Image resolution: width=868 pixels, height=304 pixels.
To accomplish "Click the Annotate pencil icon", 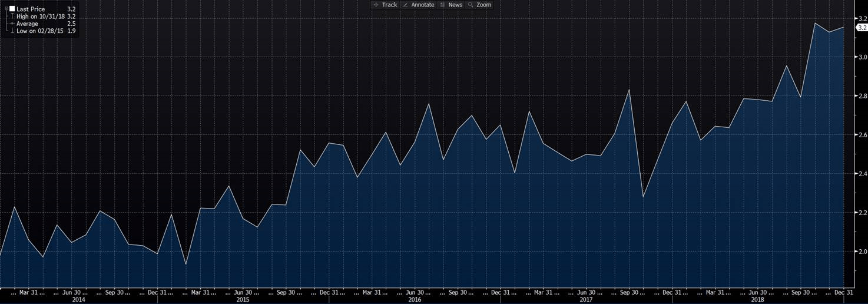I will pyautogui.click(x=406, y=5).
